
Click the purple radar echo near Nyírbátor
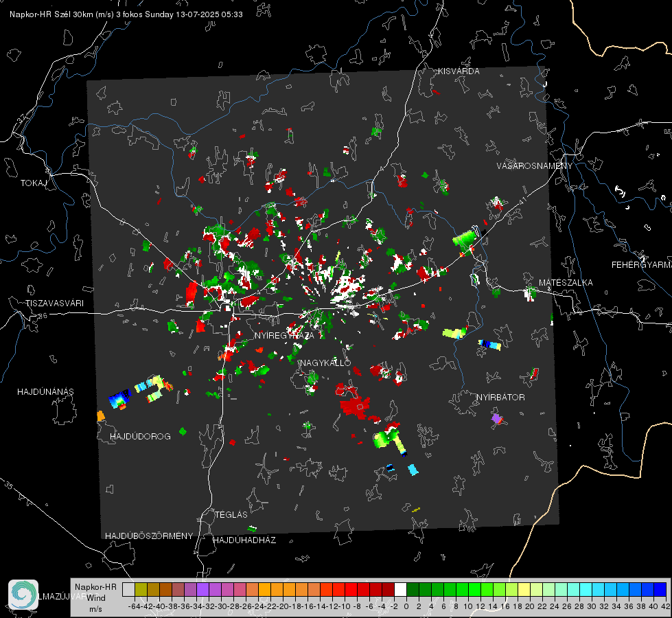(x=497, y=419)
